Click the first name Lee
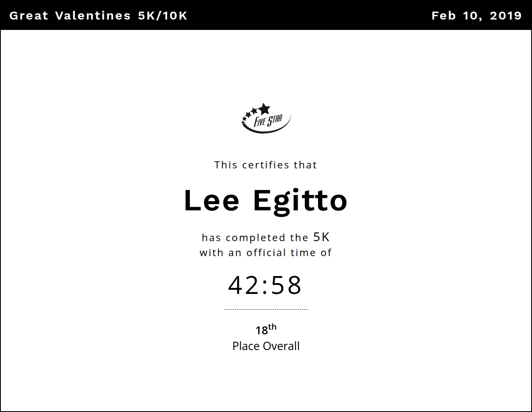The height and width of the screenshot is (412, 532). (x=212, y=200)
